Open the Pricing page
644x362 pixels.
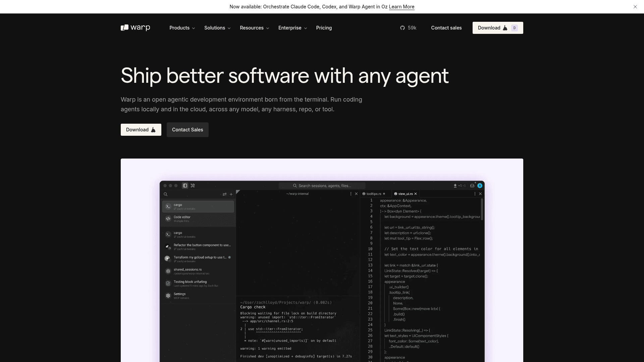(x=324, y=28)
